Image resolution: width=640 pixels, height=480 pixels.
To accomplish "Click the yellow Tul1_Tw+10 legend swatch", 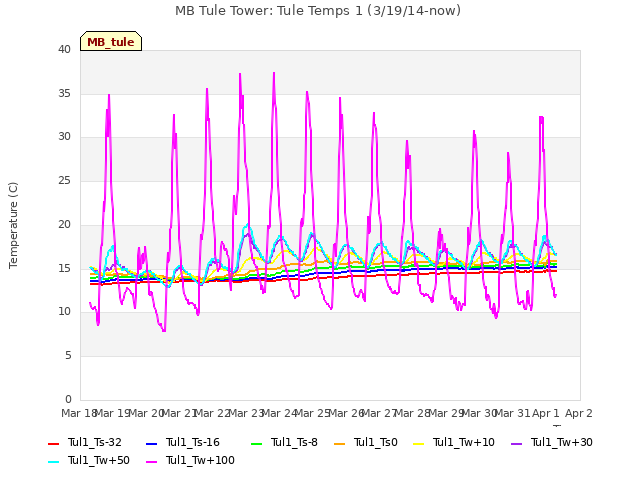I will click(419, 444).
